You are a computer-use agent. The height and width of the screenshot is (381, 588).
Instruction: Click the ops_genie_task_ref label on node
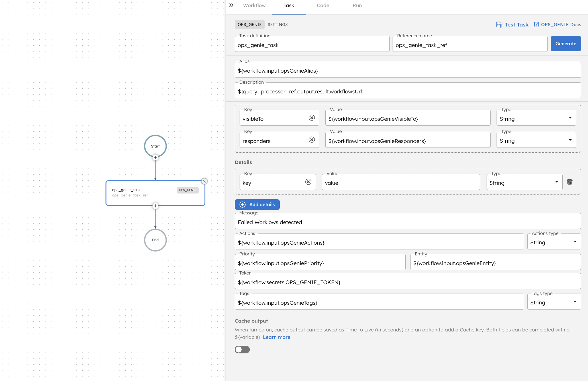point(130,195)
